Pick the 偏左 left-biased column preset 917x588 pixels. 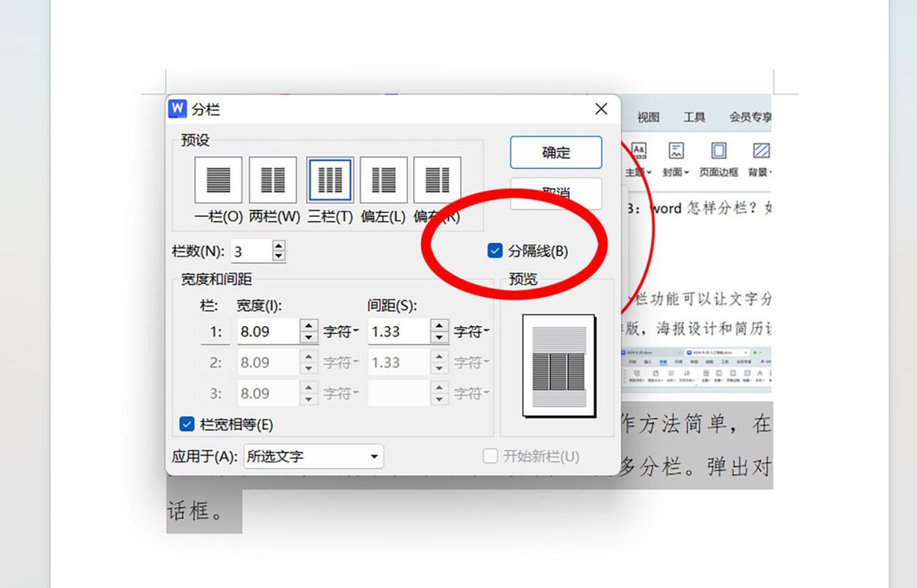point(383,180)
